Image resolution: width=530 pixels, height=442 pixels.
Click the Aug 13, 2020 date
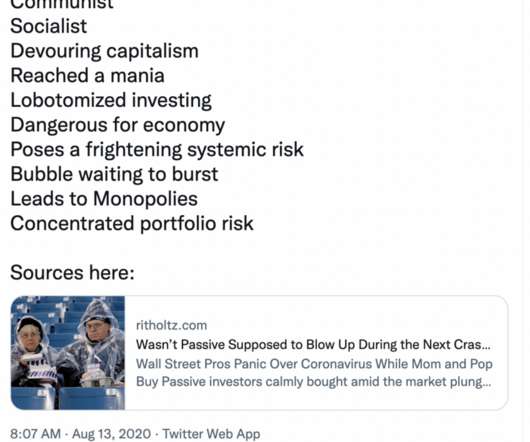pos(111,434)
